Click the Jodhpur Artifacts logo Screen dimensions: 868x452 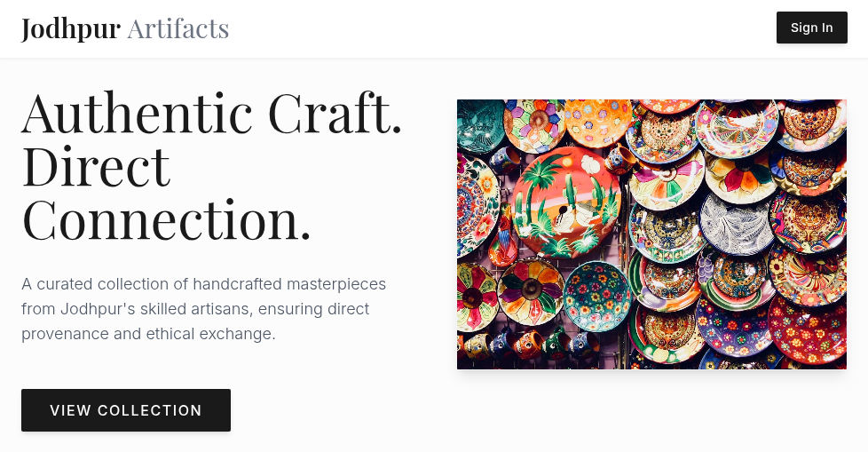coord(125,28)
